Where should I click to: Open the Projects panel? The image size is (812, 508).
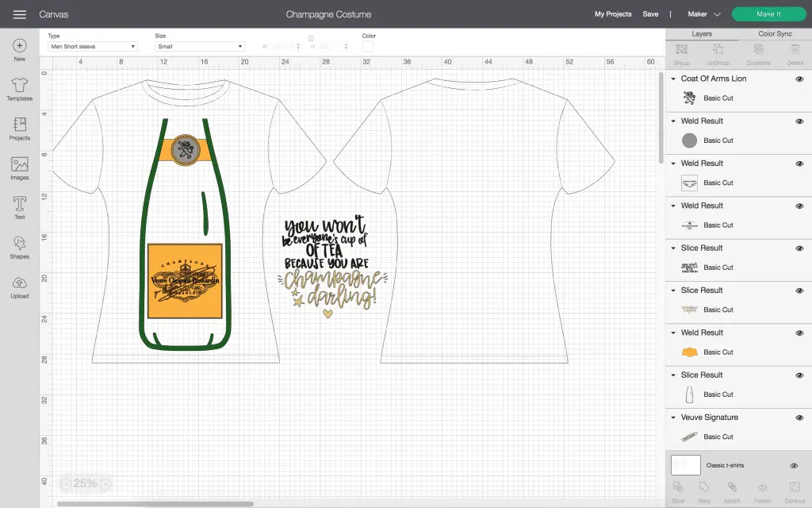tap(20, 129)
